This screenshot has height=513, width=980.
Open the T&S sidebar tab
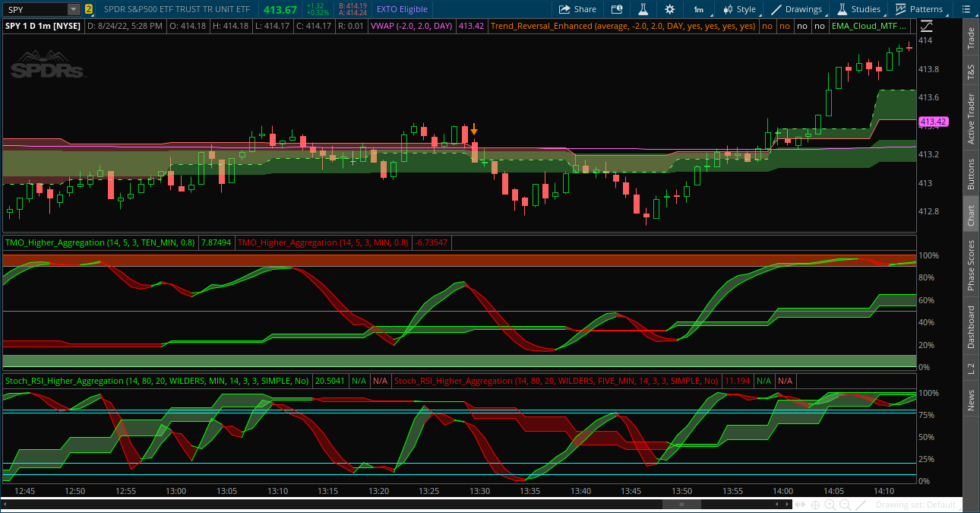(971, 73)
